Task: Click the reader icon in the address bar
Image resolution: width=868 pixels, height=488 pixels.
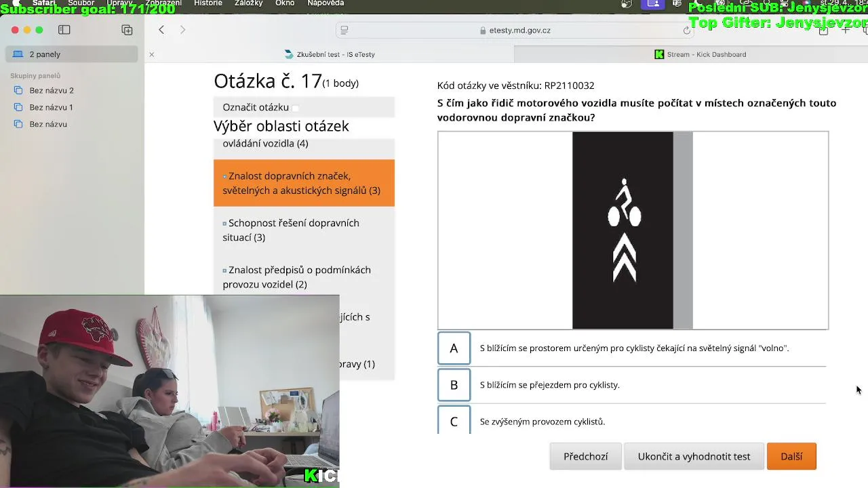Action: (x=344, y=30)
